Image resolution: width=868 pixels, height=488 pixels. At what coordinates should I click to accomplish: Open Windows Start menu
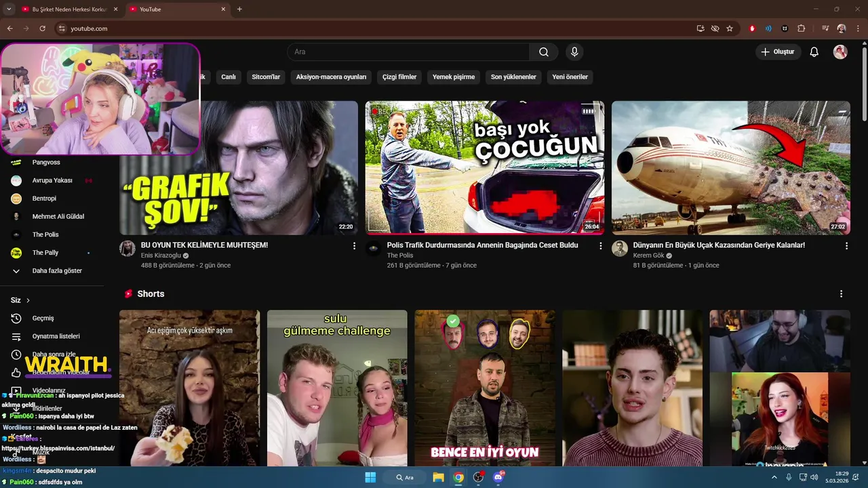point(370,477)
